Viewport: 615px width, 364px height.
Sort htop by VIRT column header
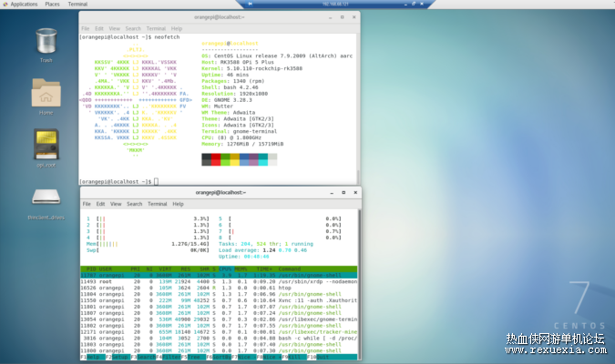click(x=165, y=269)
